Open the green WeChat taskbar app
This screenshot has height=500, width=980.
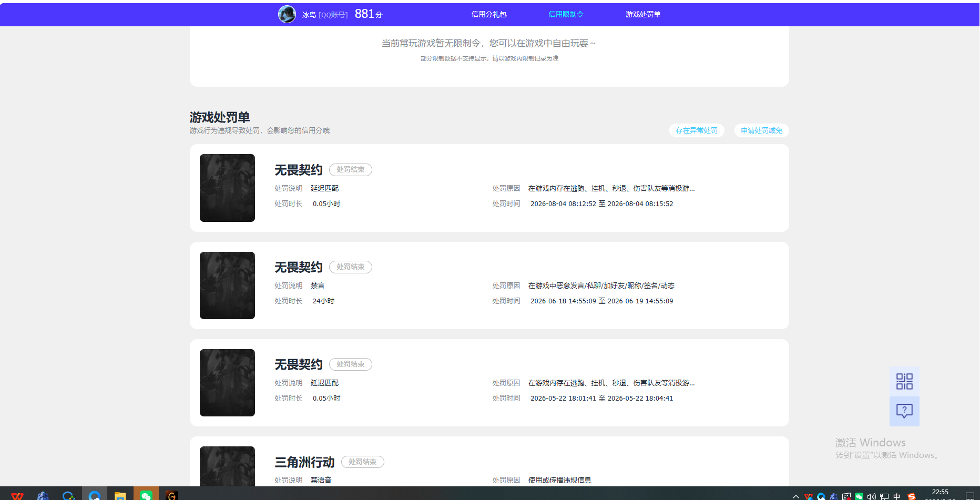coord(146,496)
